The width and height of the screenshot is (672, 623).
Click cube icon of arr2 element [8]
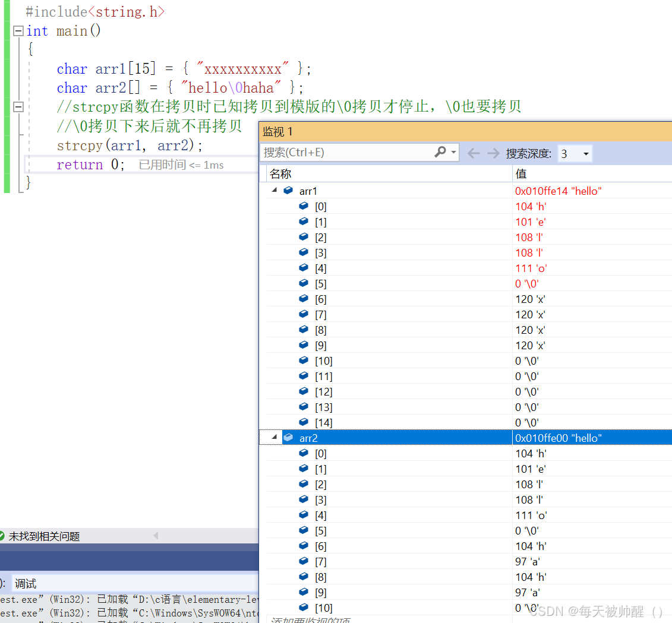click(304, 576)
